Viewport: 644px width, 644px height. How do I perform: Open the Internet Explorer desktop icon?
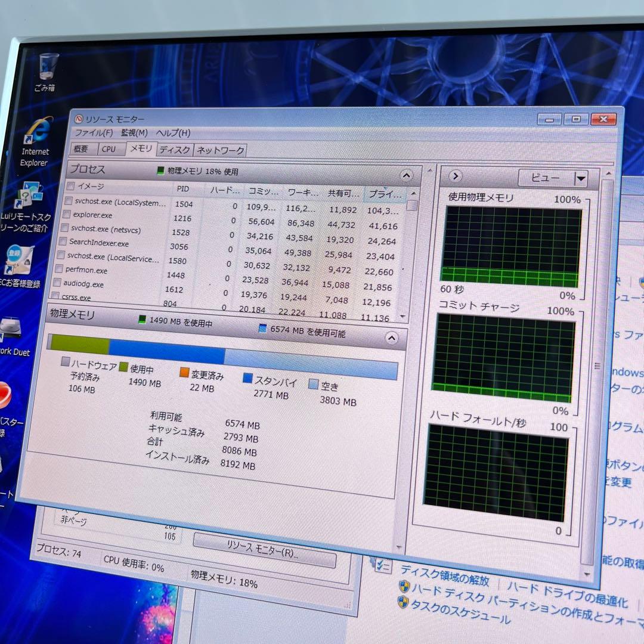(36, 131)
